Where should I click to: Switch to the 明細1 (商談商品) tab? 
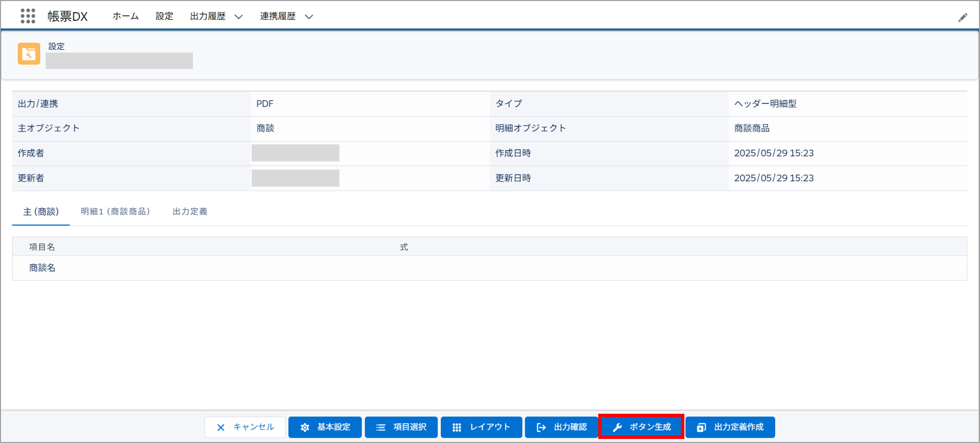click(x=115, y=211)
